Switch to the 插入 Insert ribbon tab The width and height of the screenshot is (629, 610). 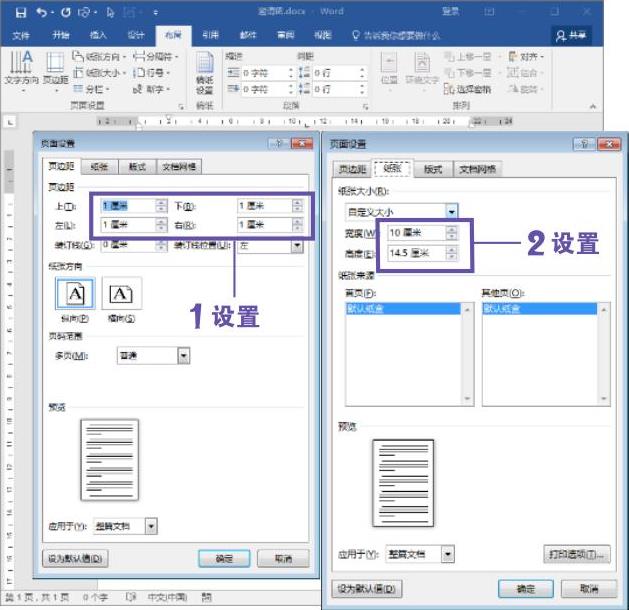pos(98,36)
